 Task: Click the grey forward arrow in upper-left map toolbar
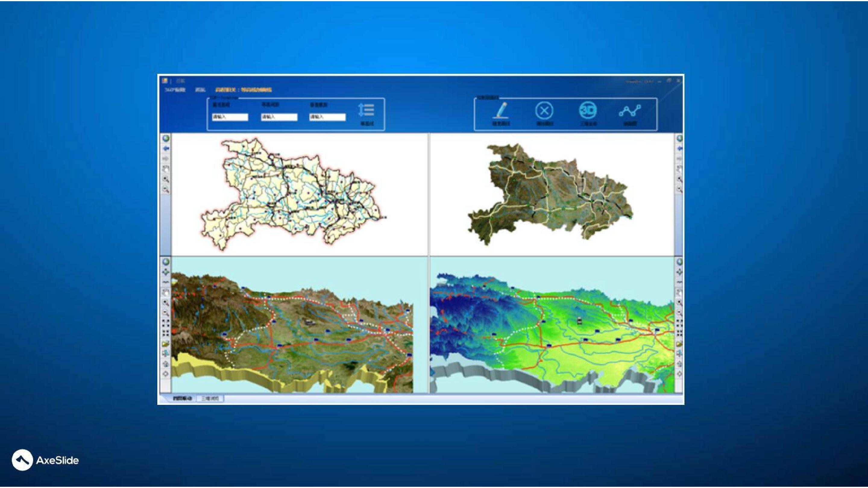166,158
